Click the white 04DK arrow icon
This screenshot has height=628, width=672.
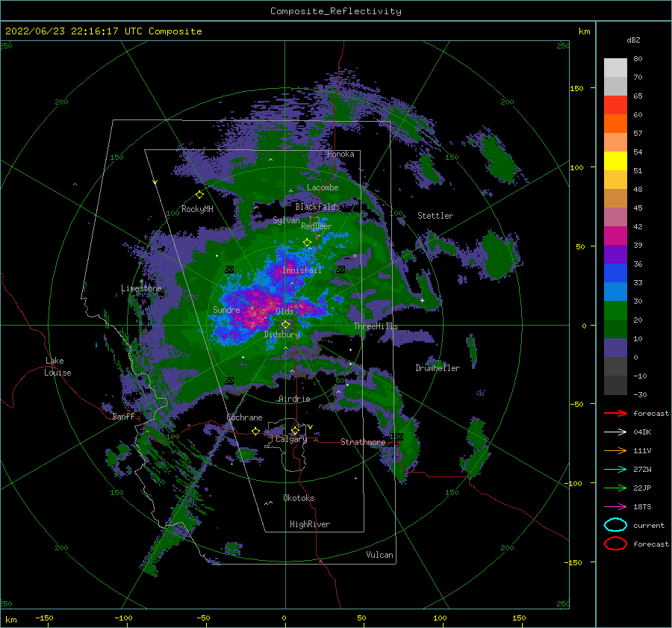(x=615, y=432)
